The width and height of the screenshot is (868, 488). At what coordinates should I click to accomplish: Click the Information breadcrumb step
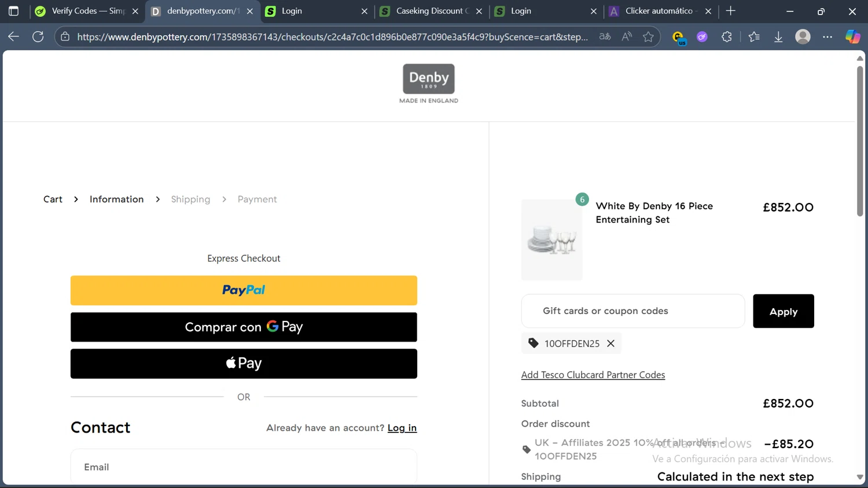(116, 199)
